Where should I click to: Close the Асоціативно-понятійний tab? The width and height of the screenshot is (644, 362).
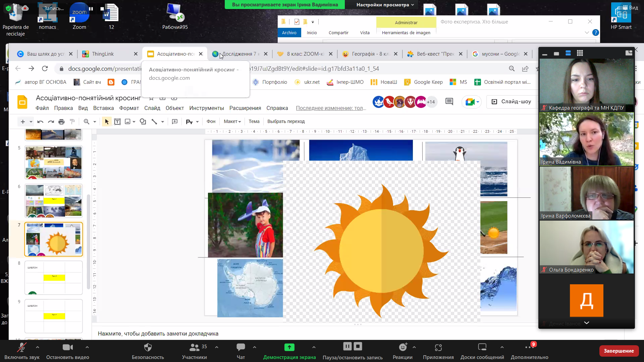pyautogui.click(x=201, y=54)
